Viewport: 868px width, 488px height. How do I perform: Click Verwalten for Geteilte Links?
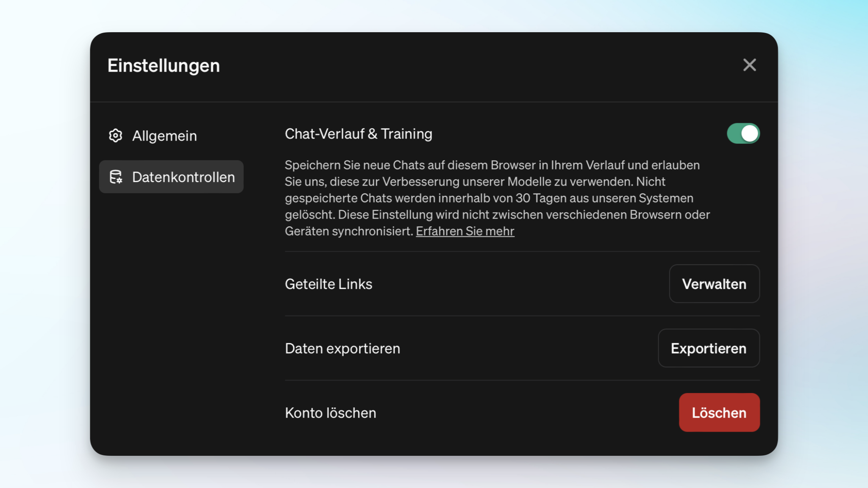tap(714, 284)
